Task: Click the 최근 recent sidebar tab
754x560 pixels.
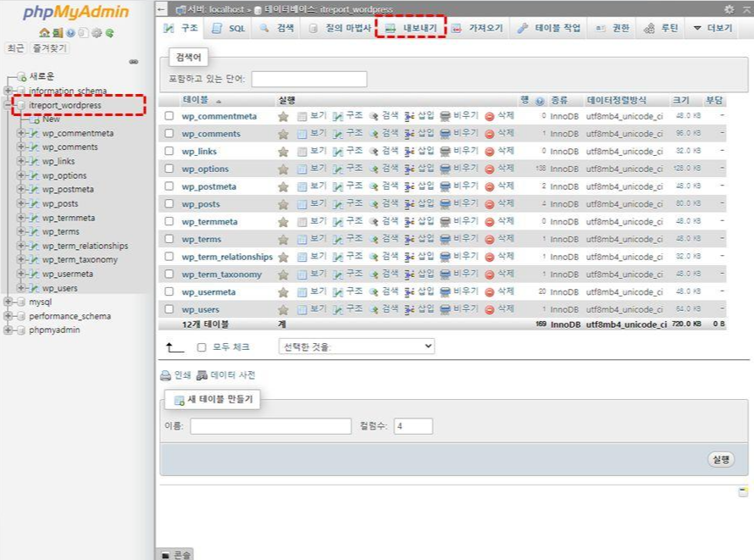Action: pos(16,48)
